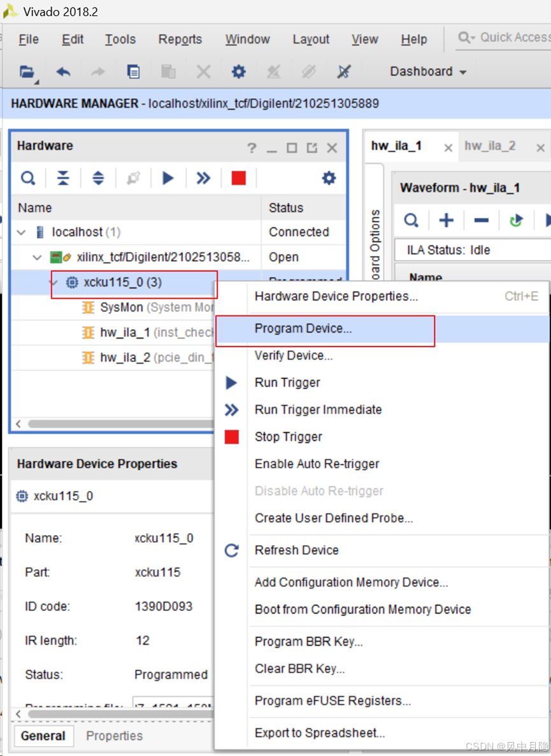Click the Open Project folder icon

(x=27, y=73)
